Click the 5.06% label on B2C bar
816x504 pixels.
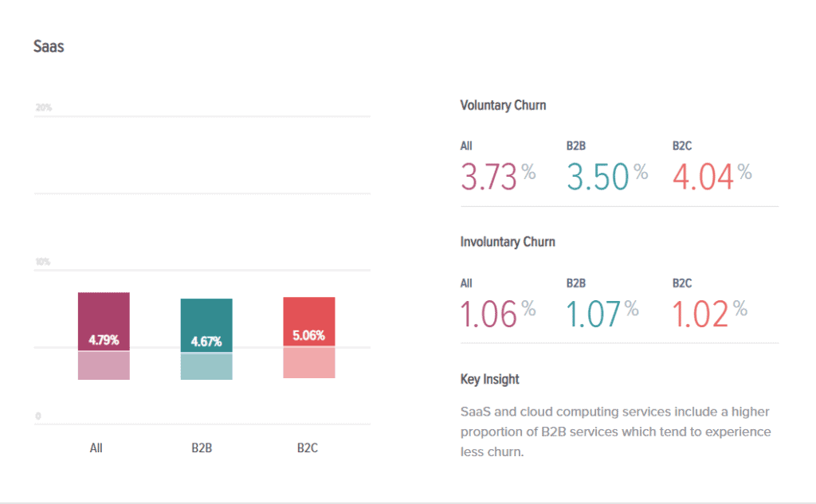[x=308, y=335]
